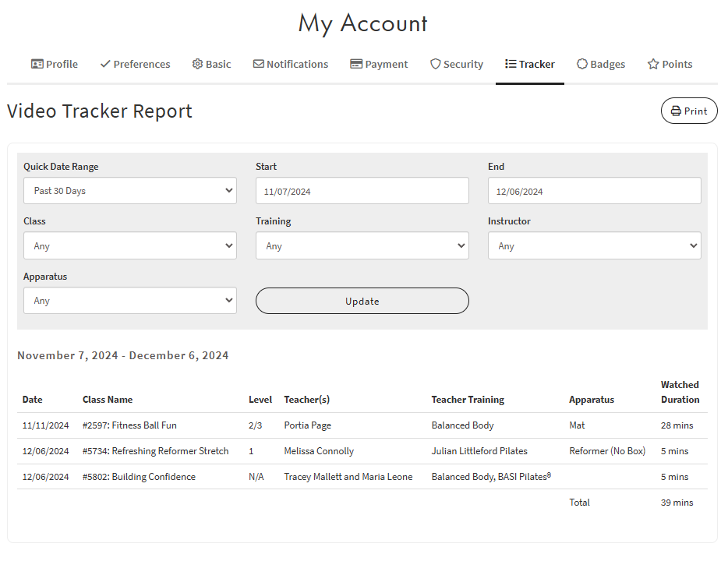728x561 pixels.
Task: Click the November 7 - December 6 date range text
Action: pyautogui.click(x=123, y=355)
